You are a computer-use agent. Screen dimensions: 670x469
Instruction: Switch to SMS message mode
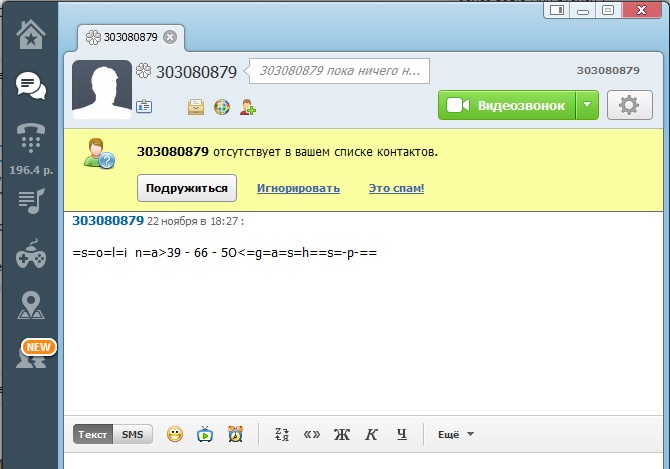[x=132, y=434]
